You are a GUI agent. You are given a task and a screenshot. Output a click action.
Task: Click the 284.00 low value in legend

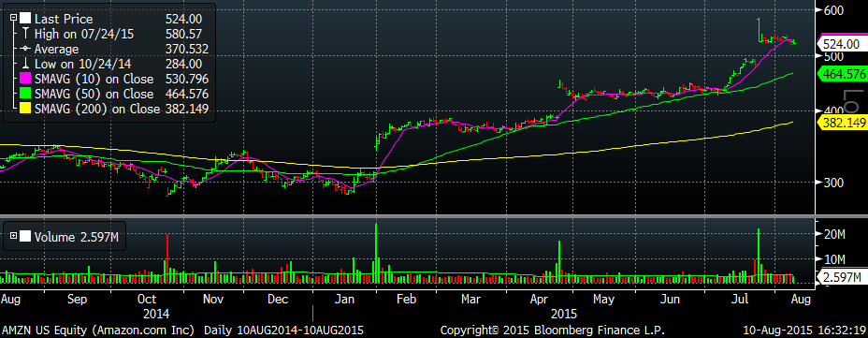click(183, 64)
